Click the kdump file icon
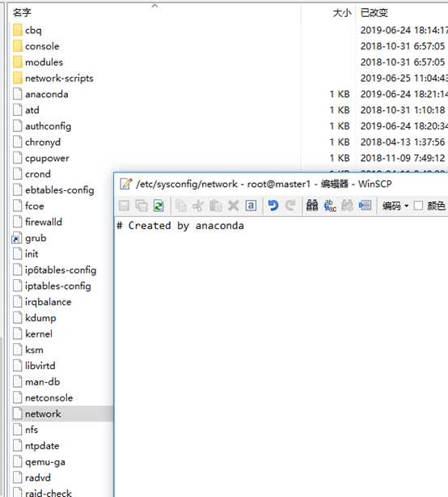 (x=18, y=318)
